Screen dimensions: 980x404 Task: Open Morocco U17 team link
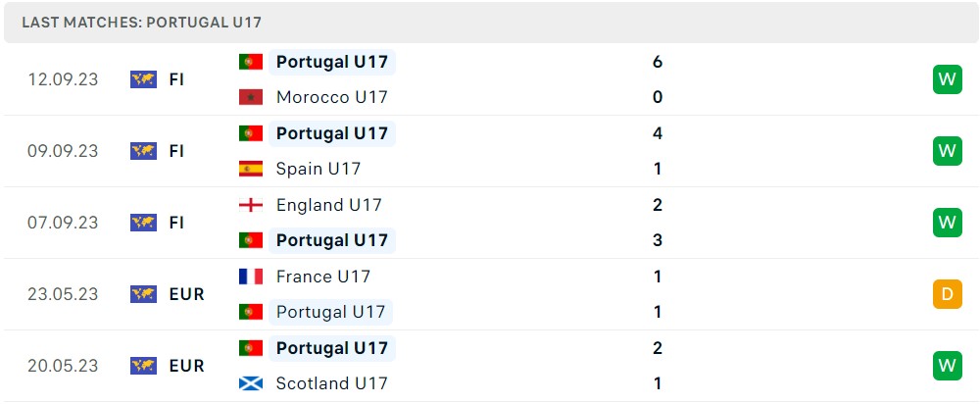tap(331, 97)
